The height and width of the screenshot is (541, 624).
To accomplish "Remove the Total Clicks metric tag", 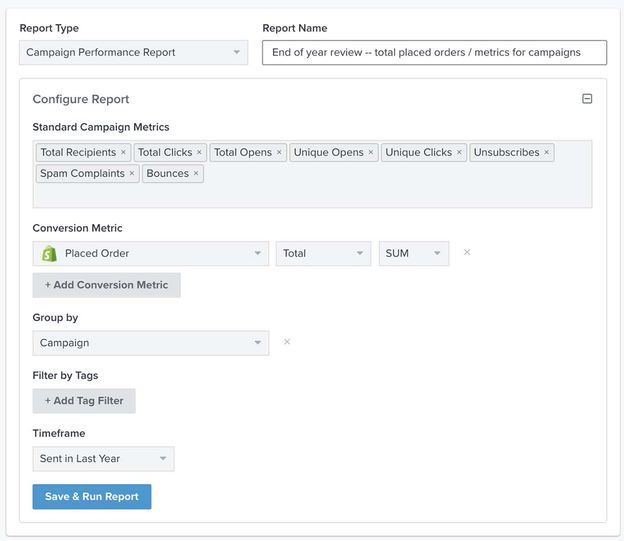I will click(x=199, y=152).
